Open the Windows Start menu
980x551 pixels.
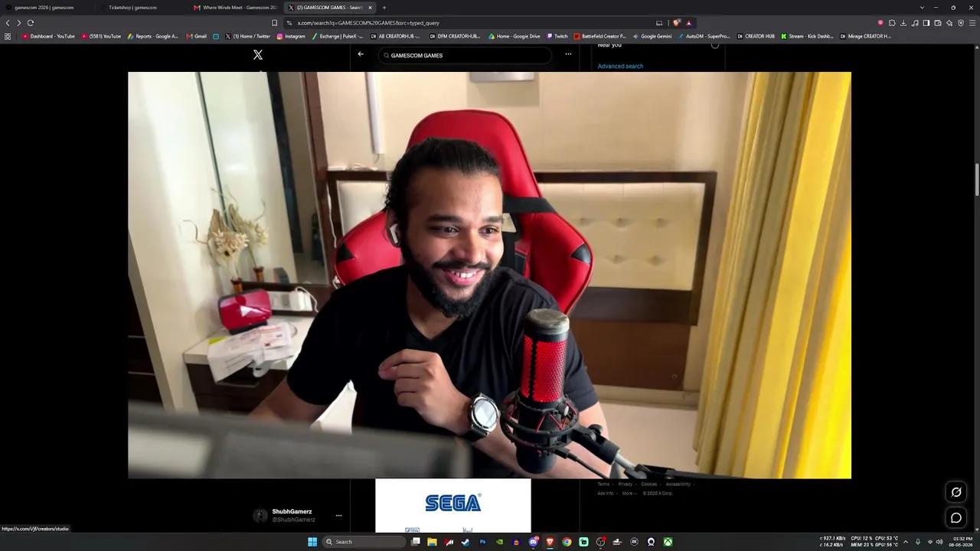click(312, 542)
